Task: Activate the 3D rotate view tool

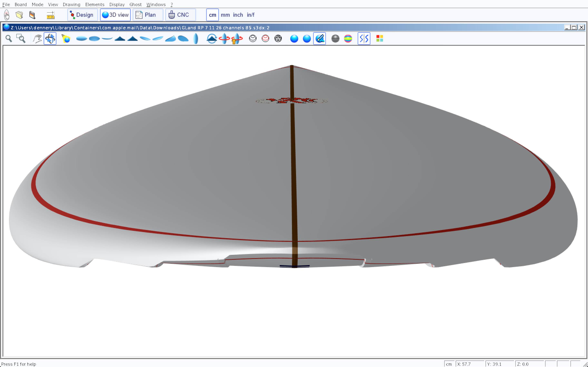Action: pos(50,39)
